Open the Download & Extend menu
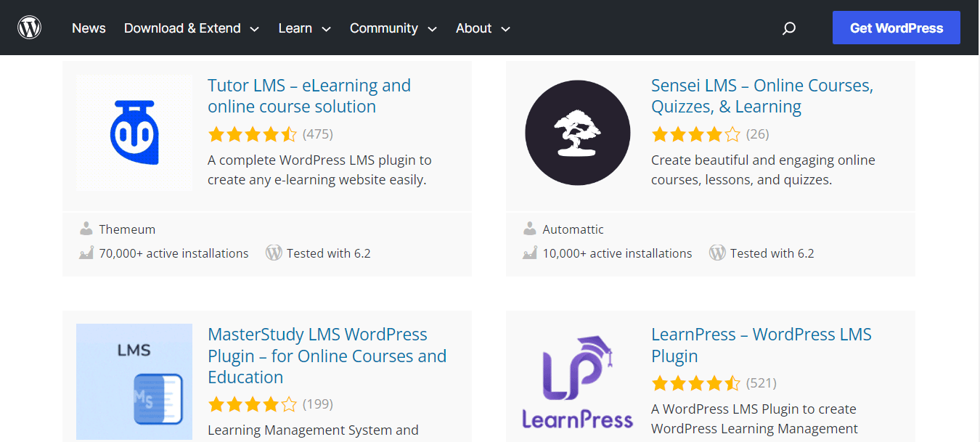This screenshot has height=442, width=980. (x=182, y=28)
